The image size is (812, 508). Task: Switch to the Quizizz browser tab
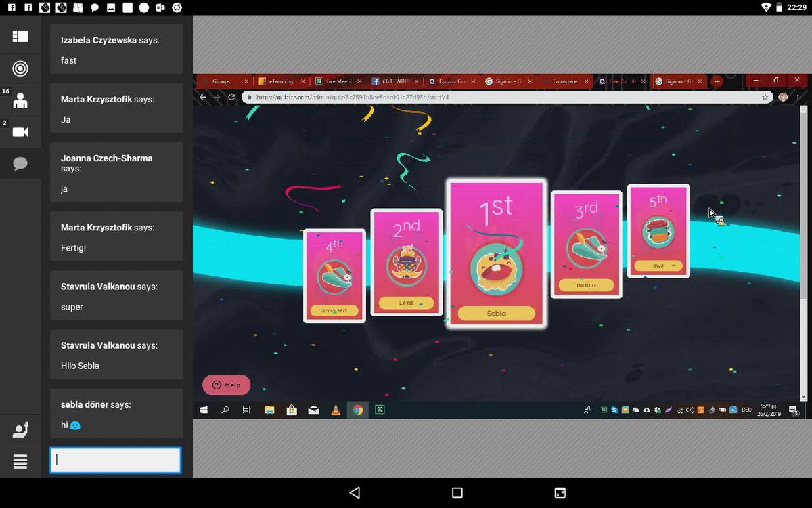[x=452, y=81]
